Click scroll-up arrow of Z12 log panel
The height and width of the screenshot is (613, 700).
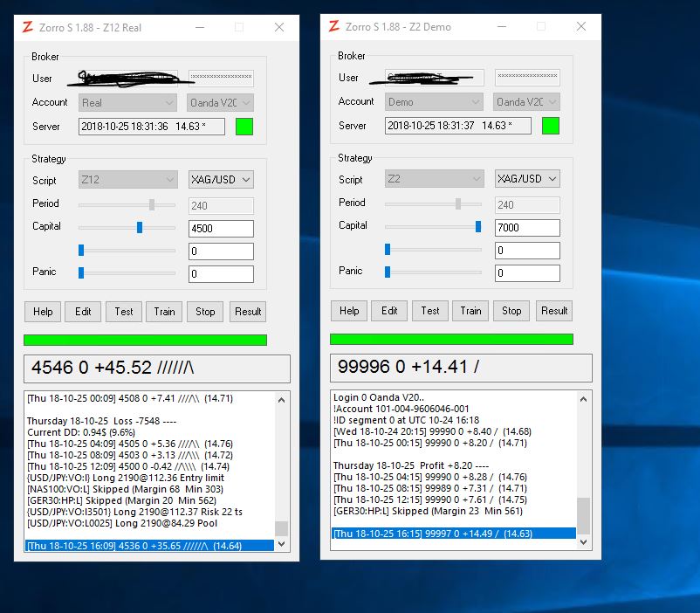[x=281, y=400]
